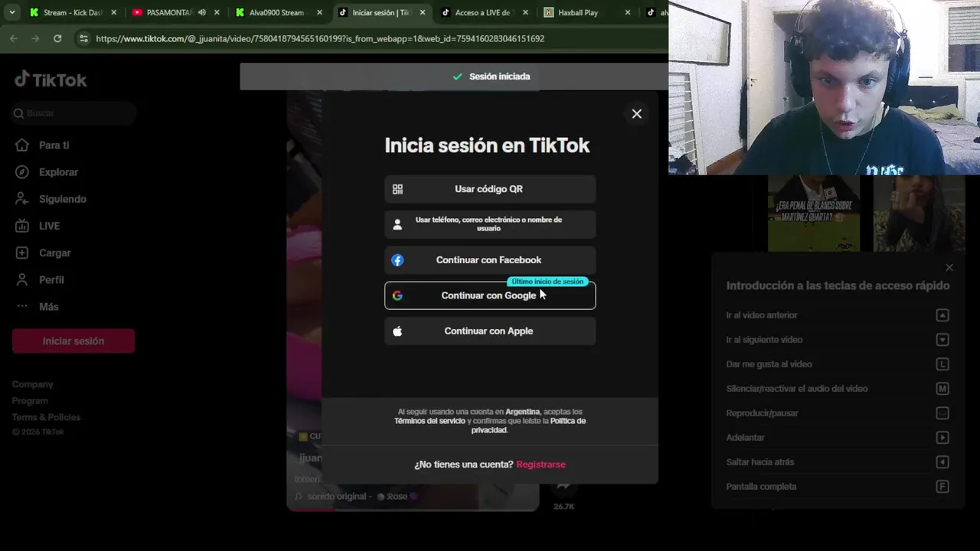Click the up-arrow key icon for previous video
This screenshot has height=551, width=980.
coord(942,315)
